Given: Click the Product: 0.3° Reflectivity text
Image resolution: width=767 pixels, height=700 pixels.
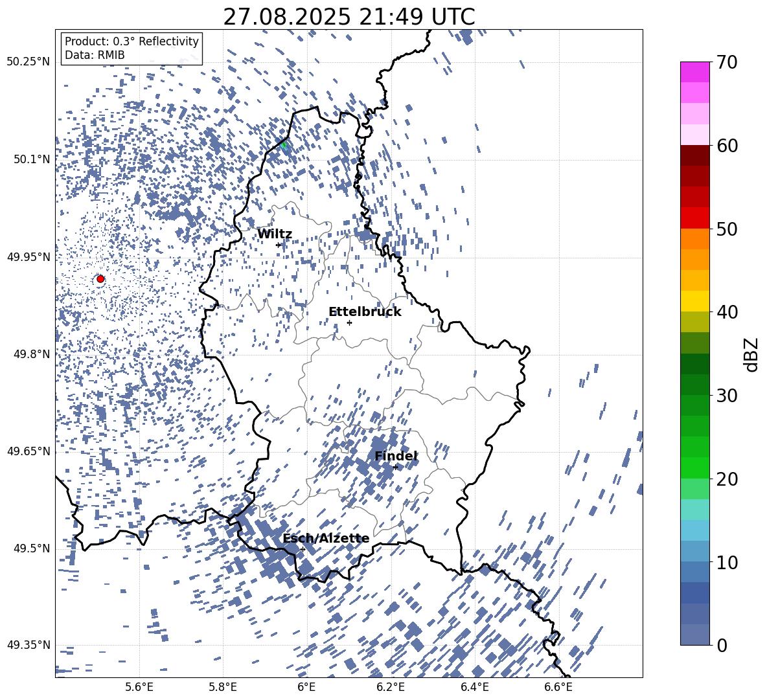Looking at the screenshot, I should 132,41.
